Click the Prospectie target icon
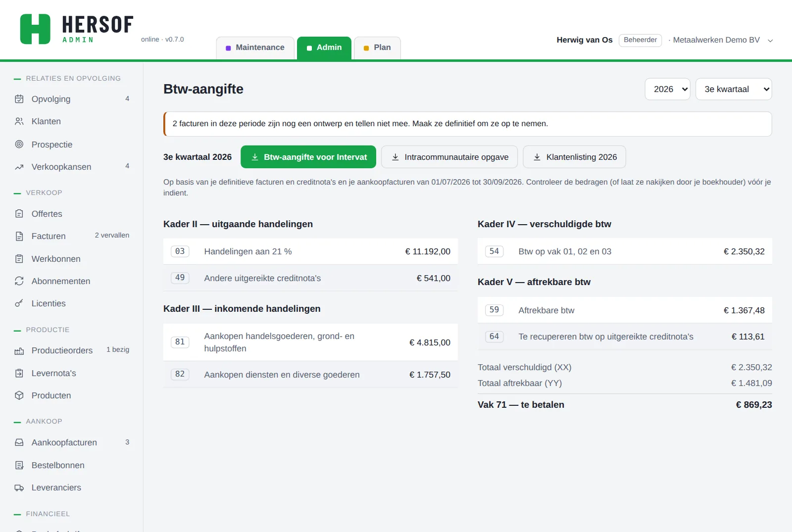This screenshot has height=532, width=792. tap(19, 145)
